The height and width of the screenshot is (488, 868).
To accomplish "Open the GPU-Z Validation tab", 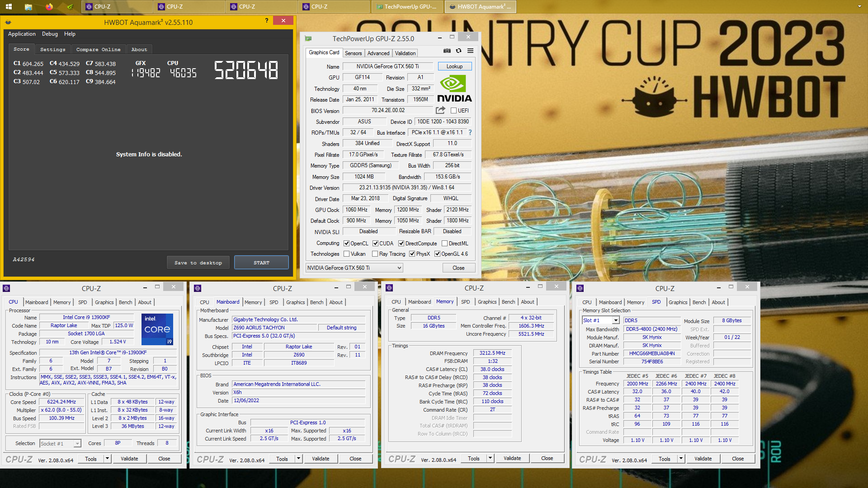I will tap(405, 53).
